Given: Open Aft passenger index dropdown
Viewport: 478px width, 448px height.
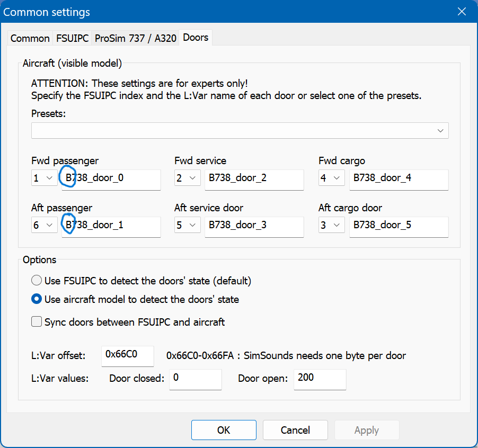Looking at the screenshot, I should click(44, 225).
